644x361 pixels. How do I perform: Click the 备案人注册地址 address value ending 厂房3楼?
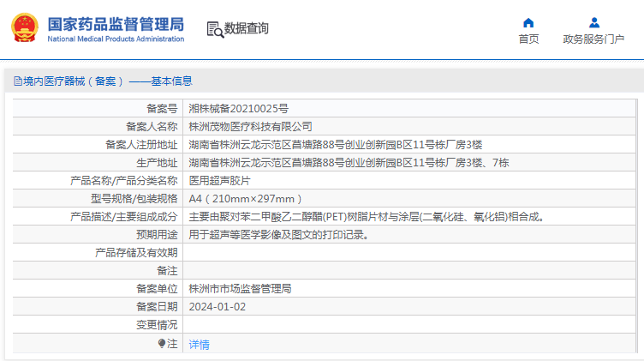(x=336, y=145)
